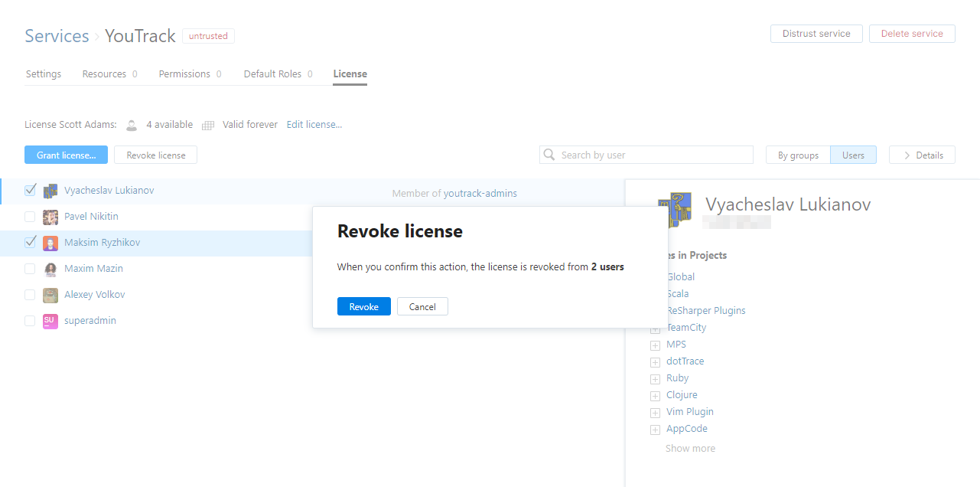Expand the Vim Plugin project roles
Screen dimensions: 980x487
655,413
